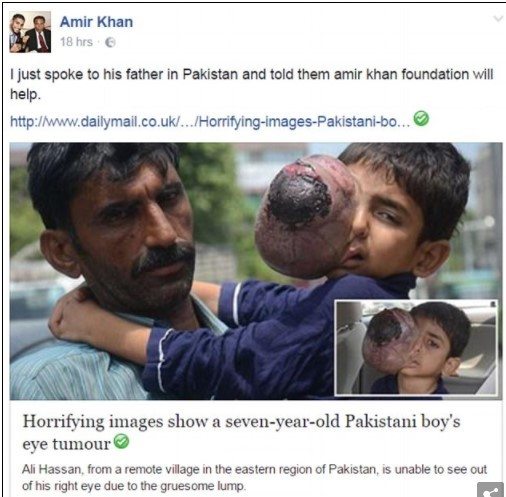Click the public globe privacy icon

coord(110,42)
